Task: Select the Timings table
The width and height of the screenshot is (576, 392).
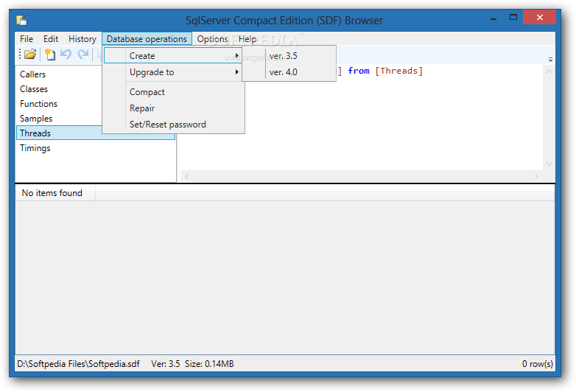Action: pyautogui.click(x=96, y=148)
